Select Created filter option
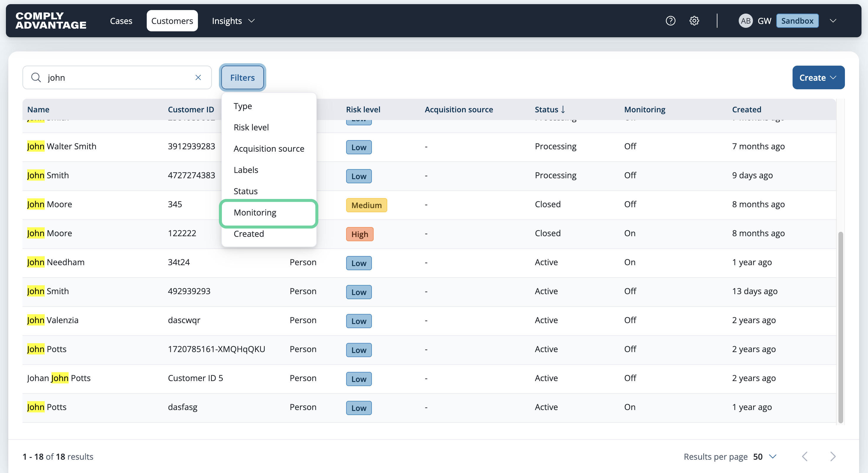This screenshot has width=868, height=473. [269, 234]
